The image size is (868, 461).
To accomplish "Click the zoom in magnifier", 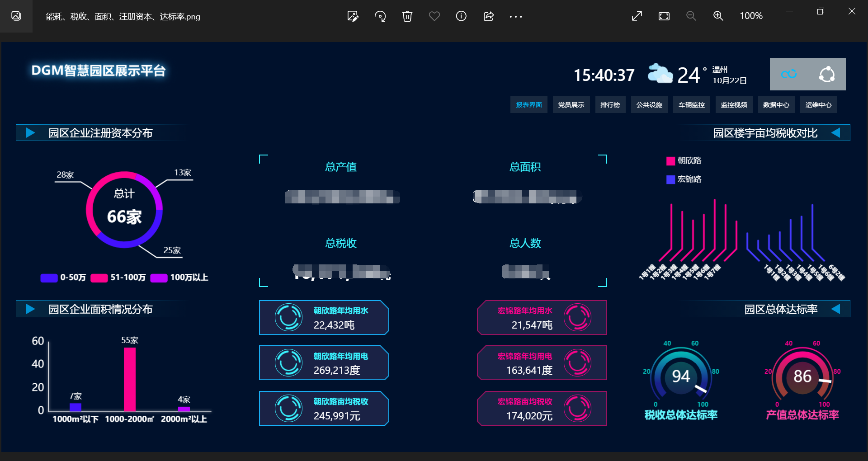I will tap(718, 16).
